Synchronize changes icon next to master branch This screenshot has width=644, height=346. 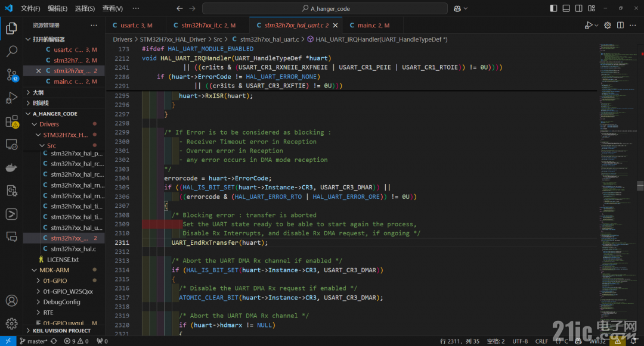click(x=54, y=341)
